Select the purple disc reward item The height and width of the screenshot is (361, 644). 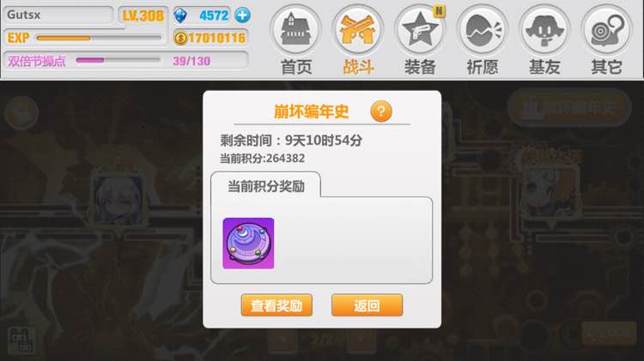pyautogui.click(x=248, y=244)
